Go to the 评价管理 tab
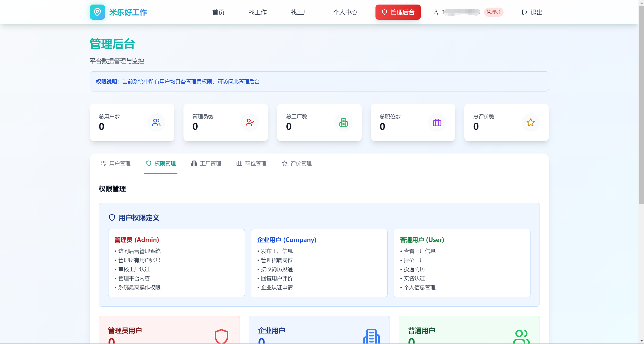The image size is (644, 344). (297, 164)
